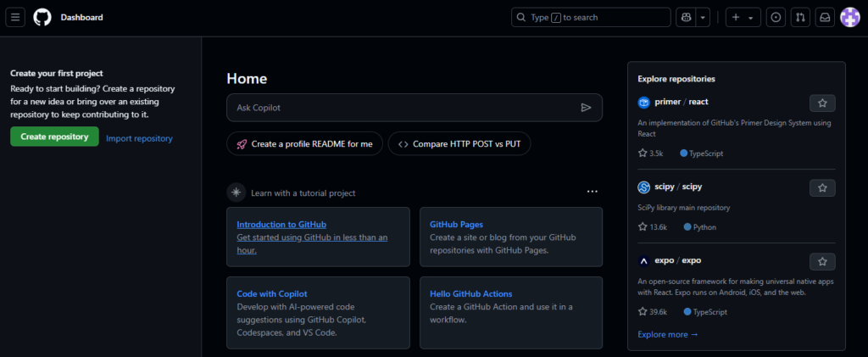This screenshot has width=868, height=357.
Task: Follow the Import repository link
Action: pos(140,138)
